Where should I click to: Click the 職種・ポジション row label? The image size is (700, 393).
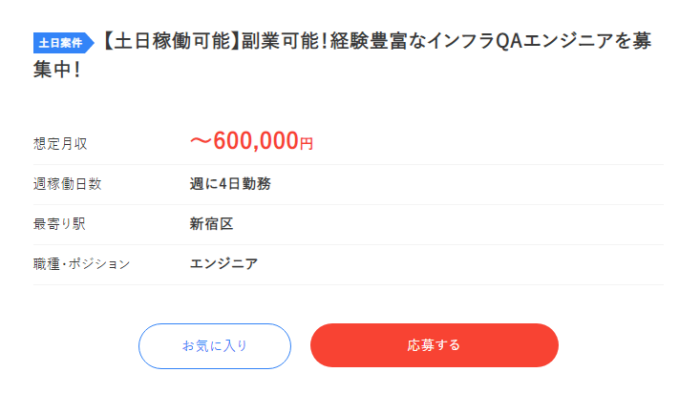point(82,264)
